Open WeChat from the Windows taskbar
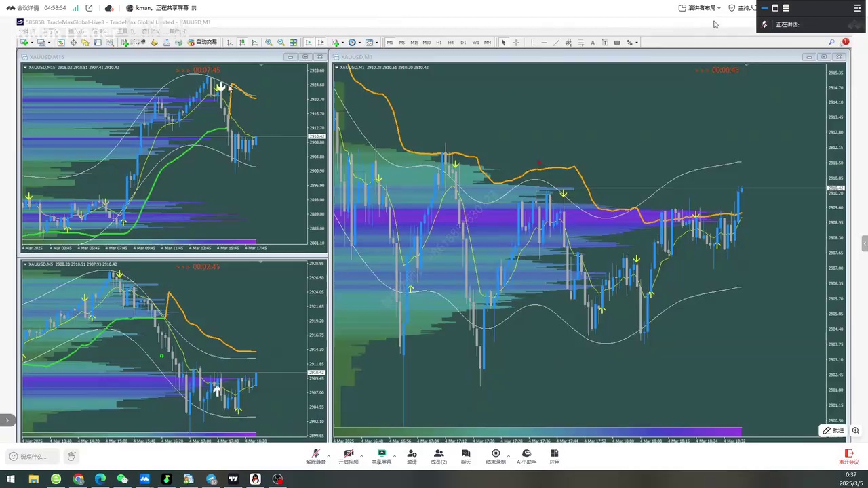868x488 pixels. tap(122, 479)
